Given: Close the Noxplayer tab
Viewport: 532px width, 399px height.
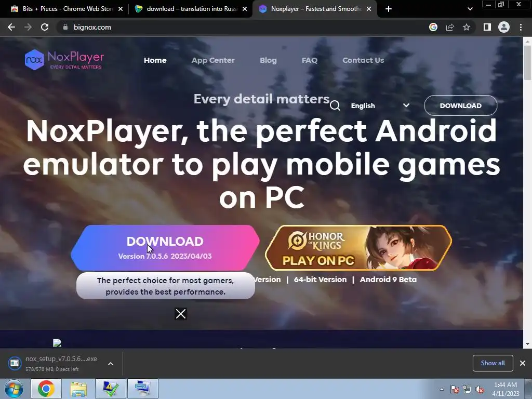Looking at the screenshot, I should point(369,9).
